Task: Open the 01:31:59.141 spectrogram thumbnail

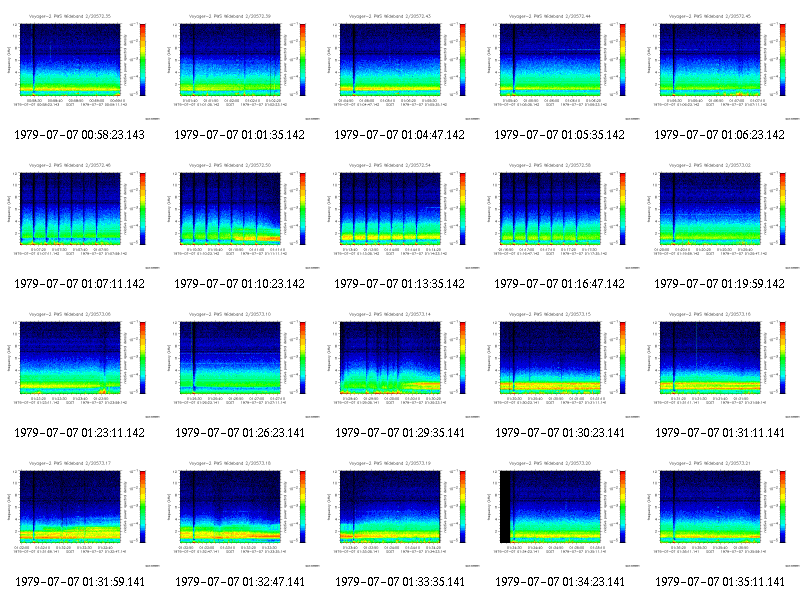Action: pos(80,512)
